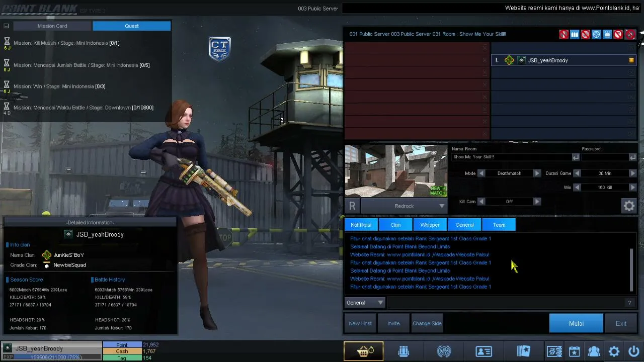Confirm room name with the enter icon
Screen dimensions: 644x362
[x=576, y=157]
